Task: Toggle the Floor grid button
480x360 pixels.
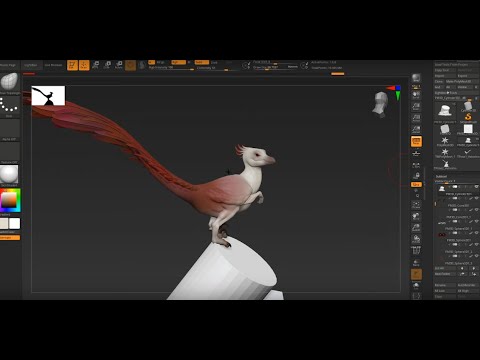Action: (416, 154)
